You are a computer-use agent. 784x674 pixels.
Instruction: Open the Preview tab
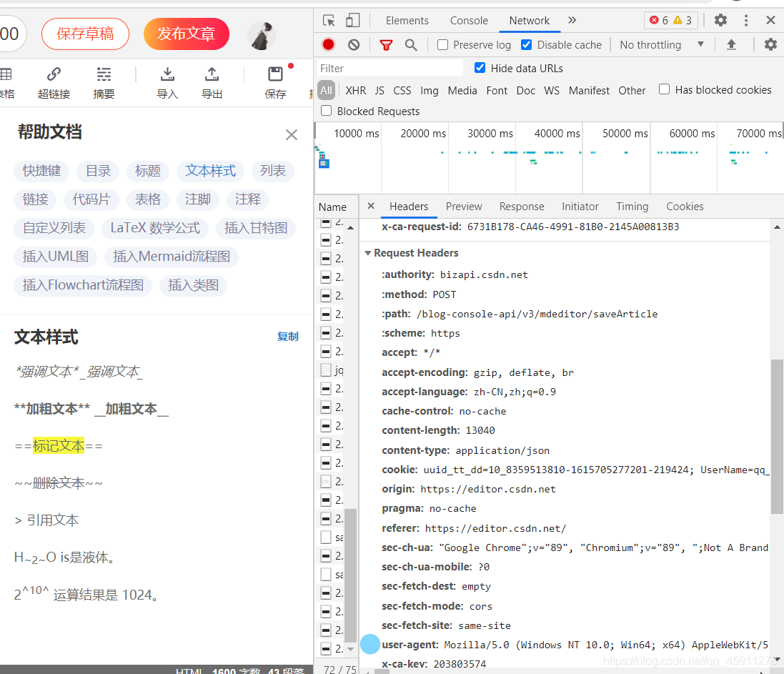[464, 207]
